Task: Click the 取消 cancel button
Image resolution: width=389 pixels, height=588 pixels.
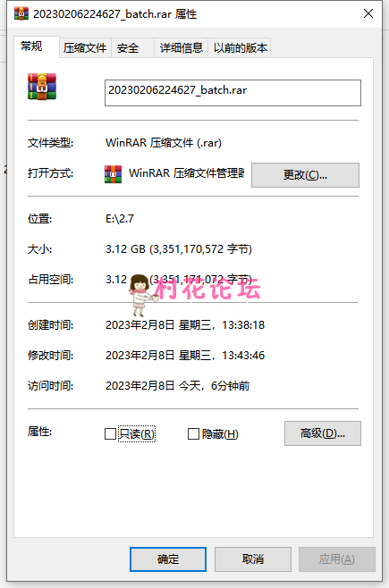Action: pos(253,559)
